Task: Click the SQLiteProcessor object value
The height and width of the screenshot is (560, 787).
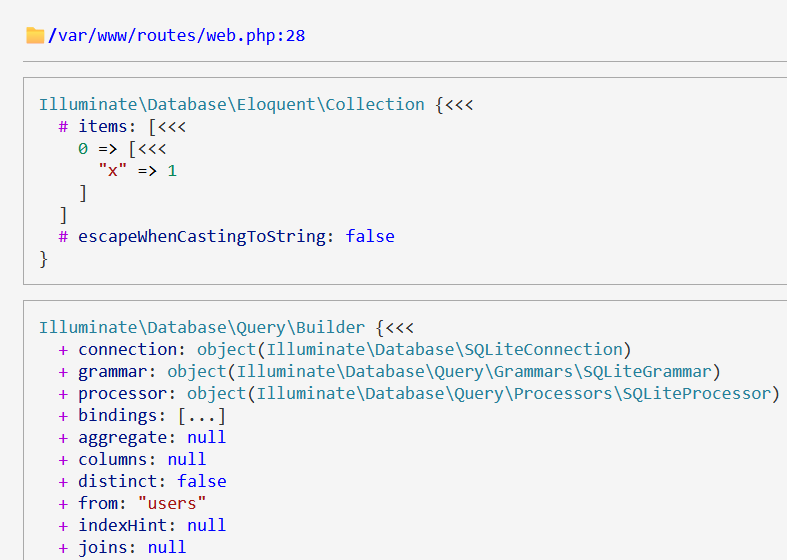Action: point(484,393)
